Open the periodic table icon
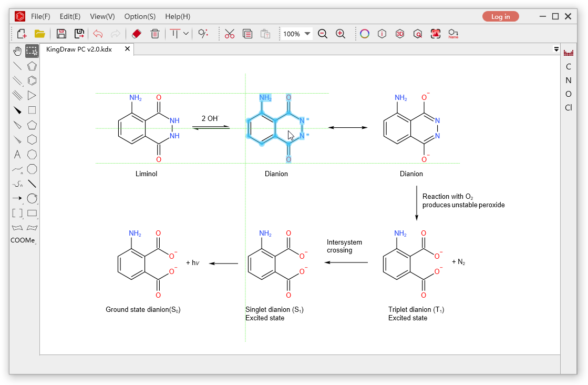 pos(569,53)
